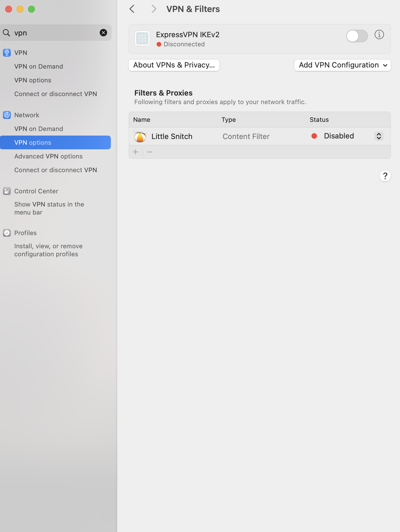
Task: Select VPN options under VPN
Action: 33,80
